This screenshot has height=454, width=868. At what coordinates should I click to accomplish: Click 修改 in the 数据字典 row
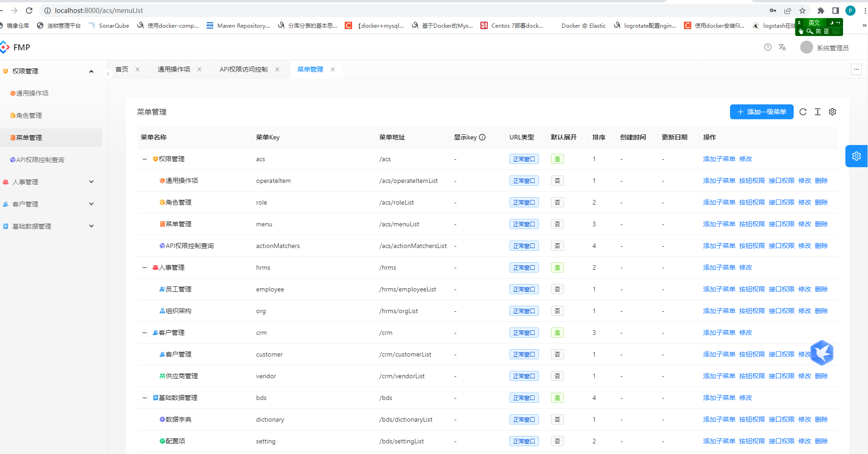pos(805,419)
